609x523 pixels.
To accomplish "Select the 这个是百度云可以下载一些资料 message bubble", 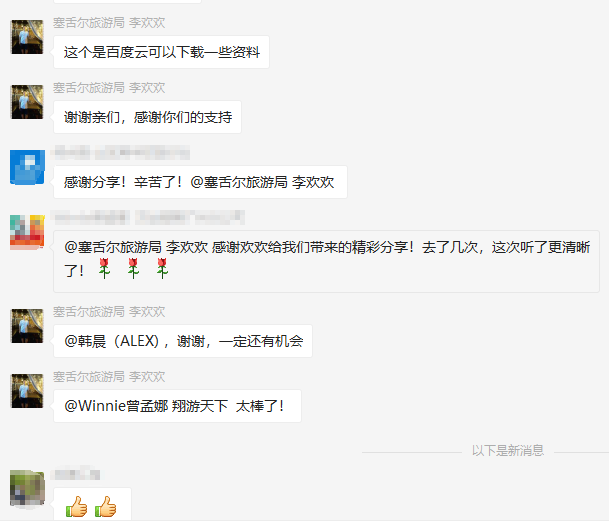I will click(x=161, y=52).
